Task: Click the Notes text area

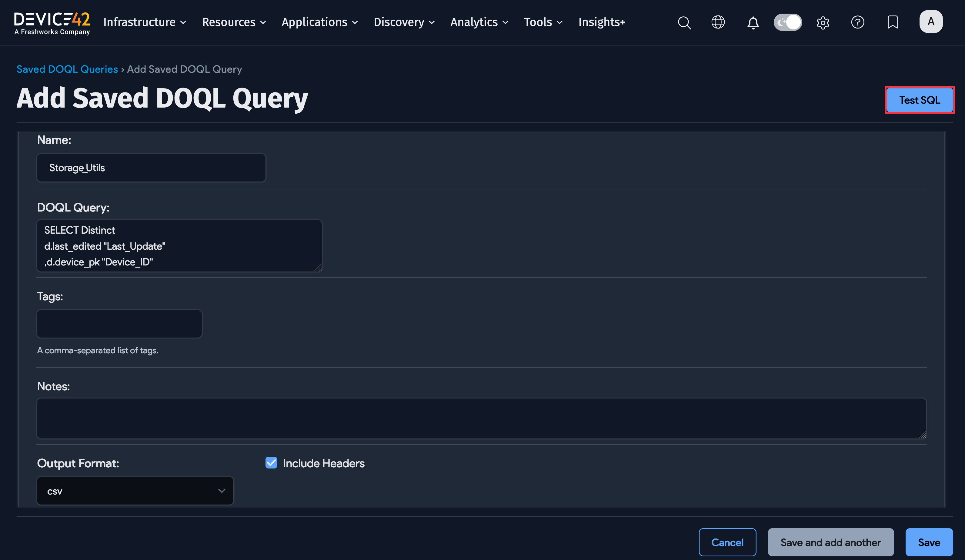Action: click(481, 418)
